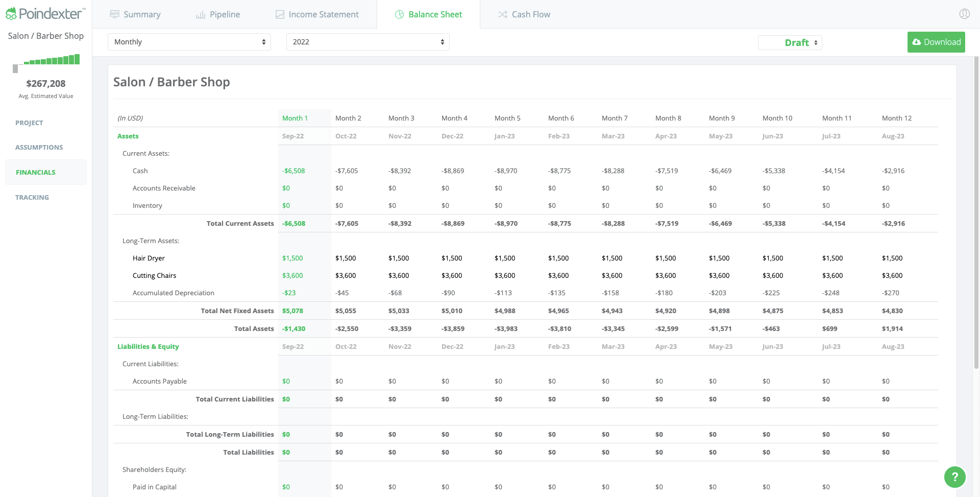980x497 pixels.
Task: Click Month 11 Total Assets value $699
Action: coord(830,328)
